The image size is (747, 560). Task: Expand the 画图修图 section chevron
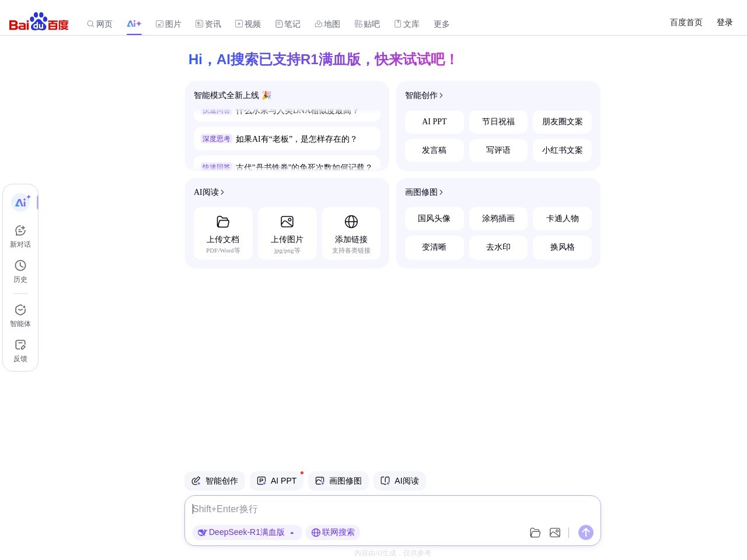(x=441, y=192)
